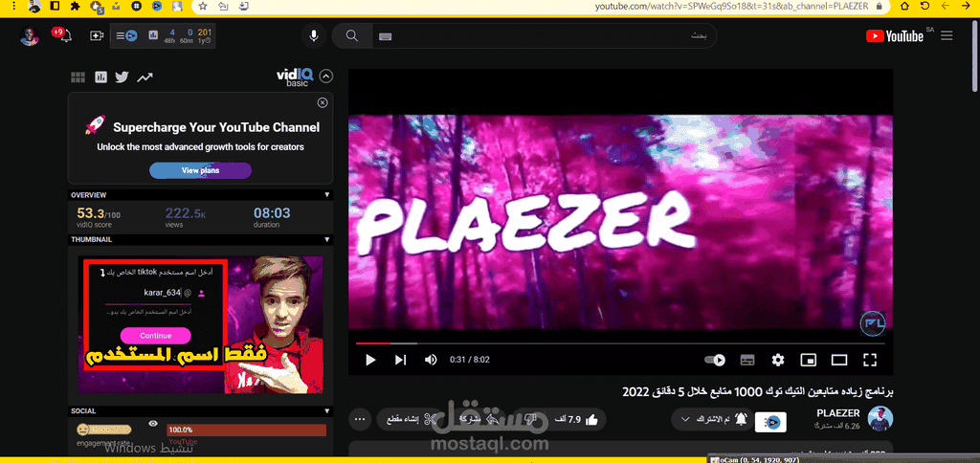This screenshot has height=463, width=980.
Task: Switch to theater mode
Action: pos(838,360)
